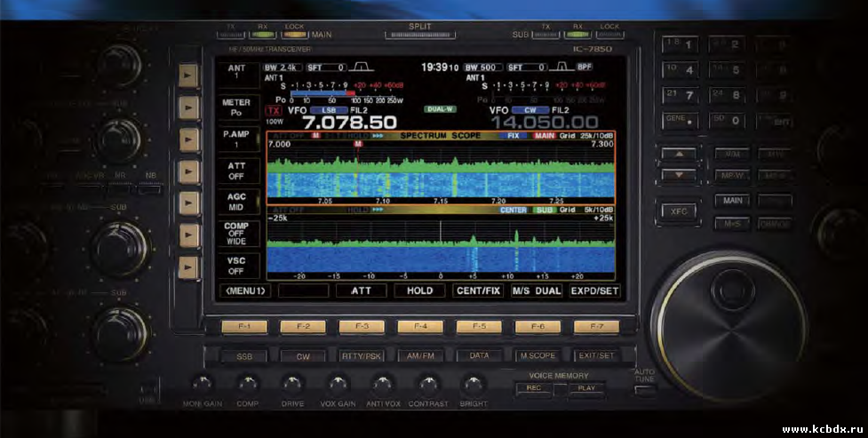Push keypad key 2
The height and width of the screenshot is (438, 868).
tap(727, 44)
